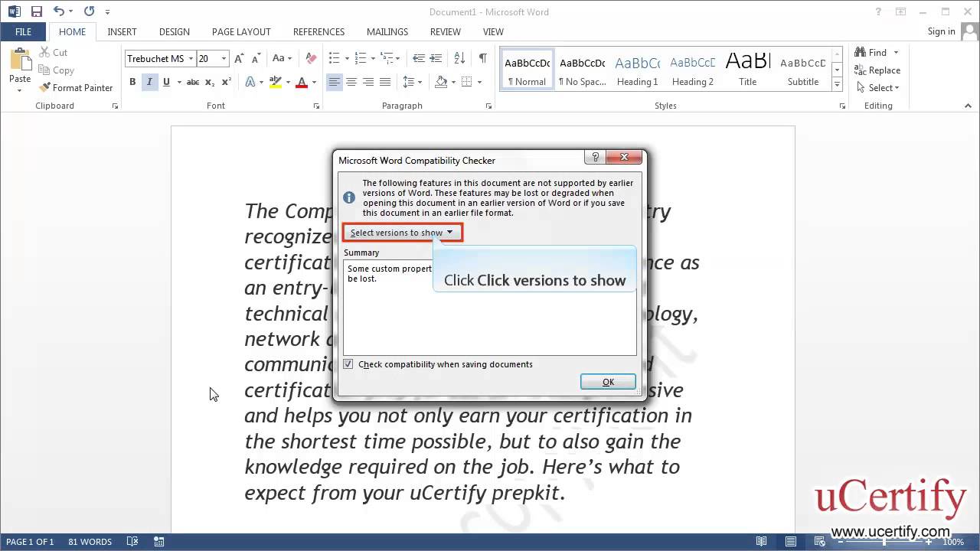This screenshot has width=980, height=551.
Task: Shrink font size with the smaller A icon
Action: click(255, 58)
